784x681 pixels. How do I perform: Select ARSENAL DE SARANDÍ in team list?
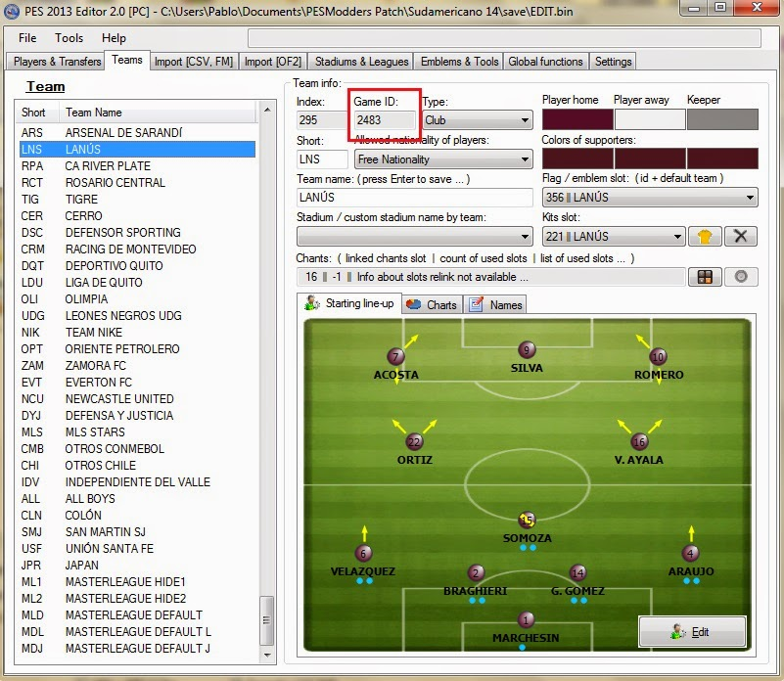coord(137,132)
